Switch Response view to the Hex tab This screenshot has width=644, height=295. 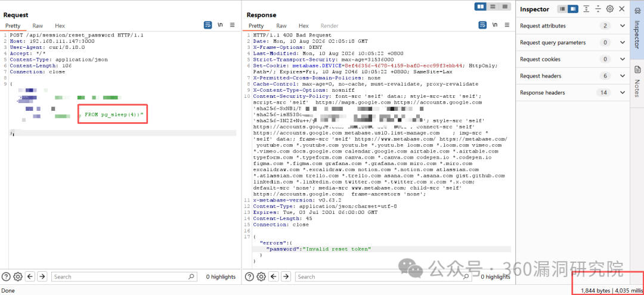pos(304,26)
